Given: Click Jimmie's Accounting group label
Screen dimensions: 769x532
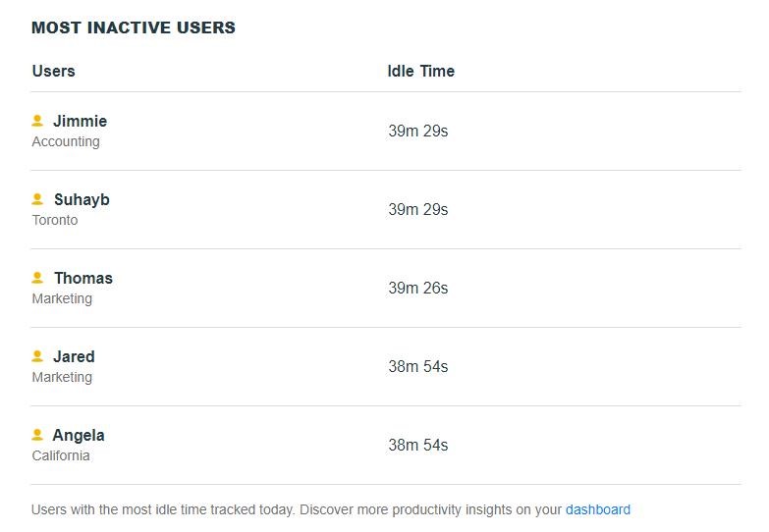Looking at the screenshot, I should (x=66, y=141).
